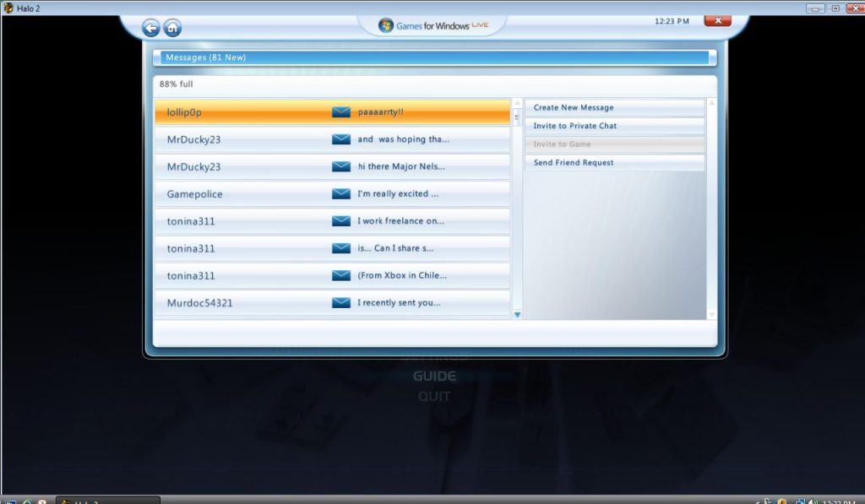Click envelope icon next to 'hi there Major Nels...'
The width and height of the screenshot is (865, 504).
pyautogui.click(x=341, y=166)
